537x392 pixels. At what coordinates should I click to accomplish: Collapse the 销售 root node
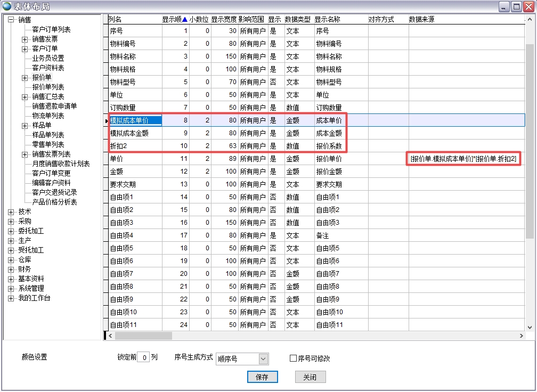click(11, 20)
